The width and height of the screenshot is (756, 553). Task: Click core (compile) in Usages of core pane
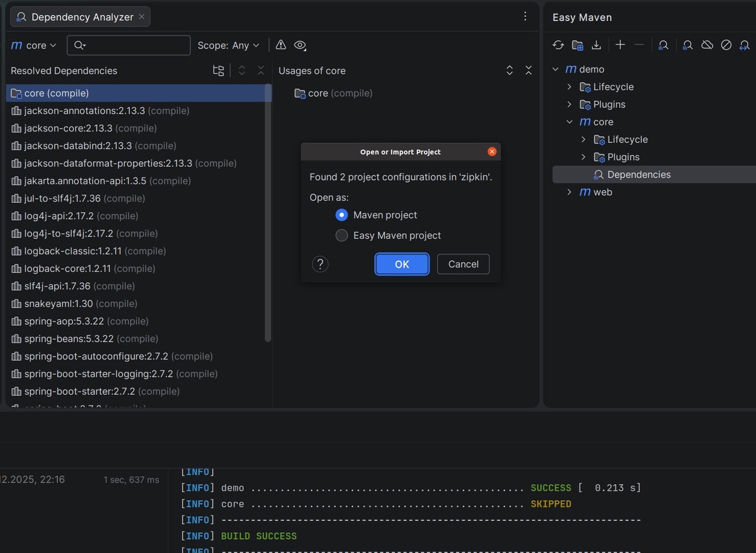(333, 93)
